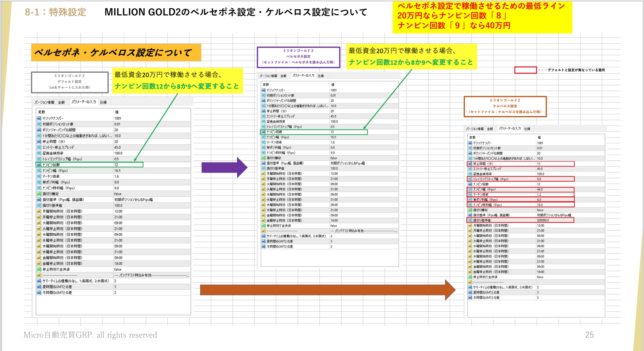
Task: Select the ナンピン回数 value 12 in the default settings panel
Action: click(x=116, y=165)
